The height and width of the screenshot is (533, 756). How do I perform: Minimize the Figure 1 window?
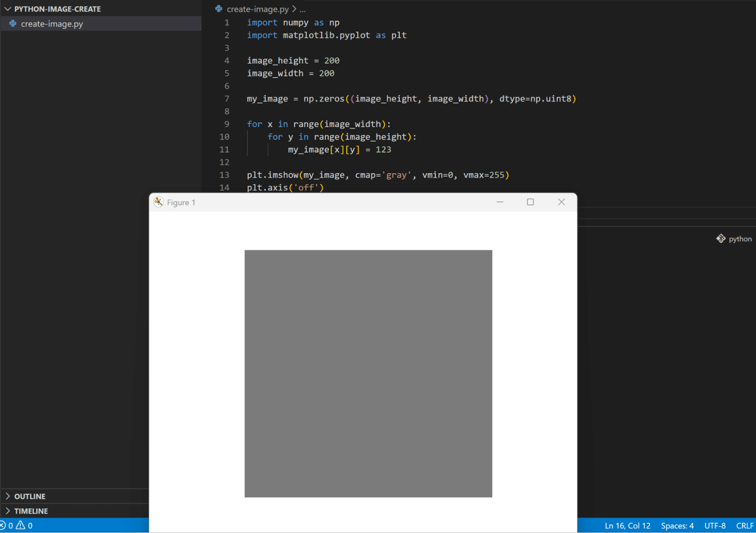500,202
